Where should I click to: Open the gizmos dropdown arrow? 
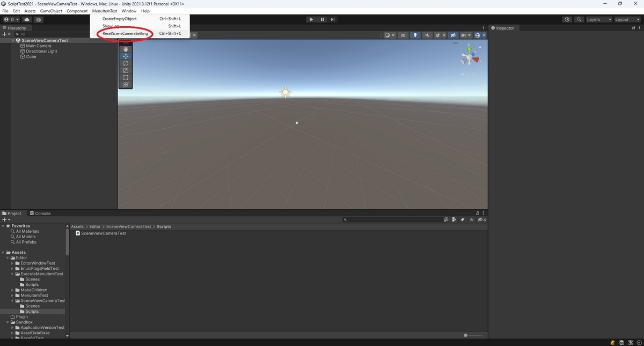point(484,35)
